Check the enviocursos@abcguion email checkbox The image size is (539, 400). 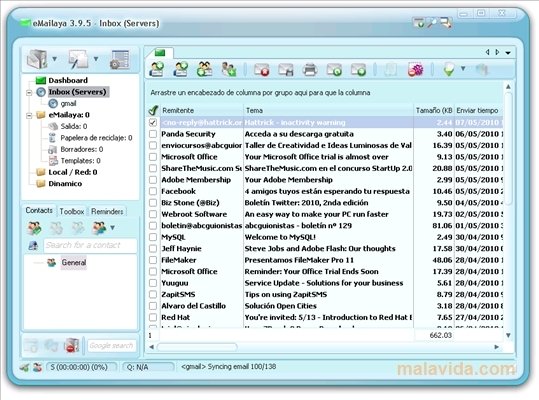153,145
